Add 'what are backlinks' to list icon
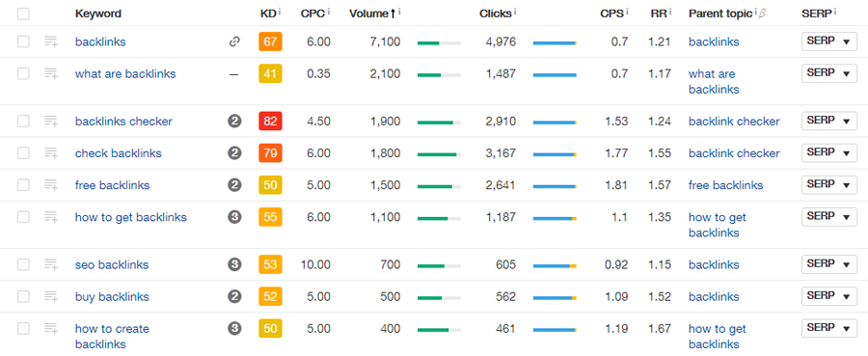Screen dimensions: 868x356 click(51, 73)
